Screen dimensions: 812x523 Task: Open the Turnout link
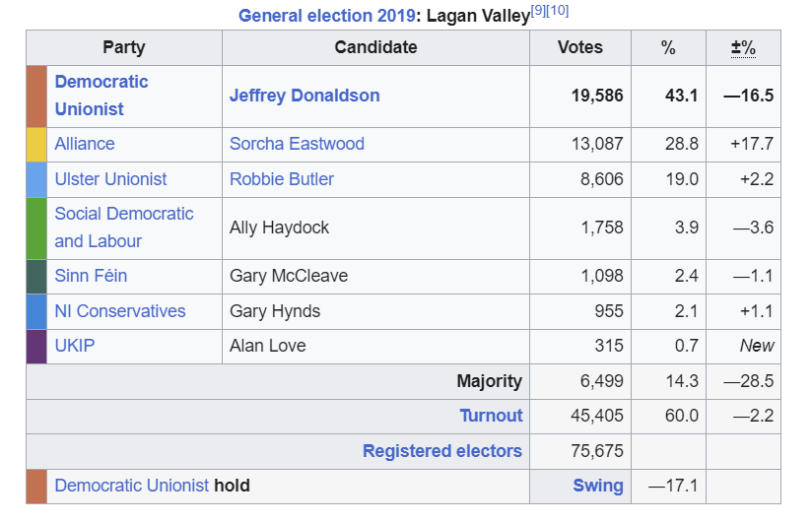(491, 416)
